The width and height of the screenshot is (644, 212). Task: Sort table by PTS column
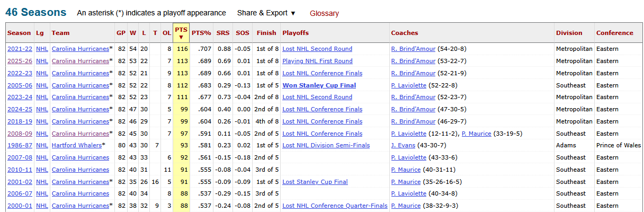coord(181,33)
